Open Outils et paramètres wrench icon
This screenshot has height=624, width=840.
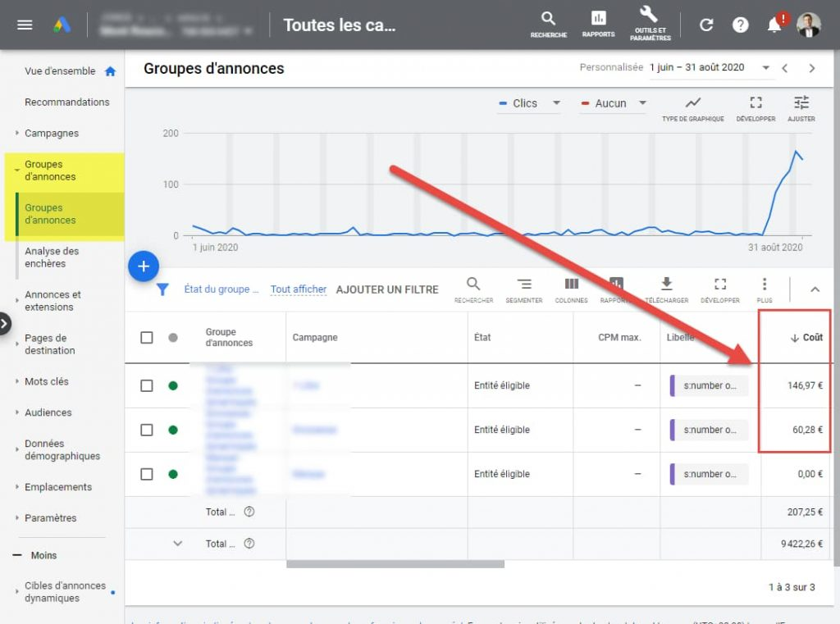pos(649,16)
